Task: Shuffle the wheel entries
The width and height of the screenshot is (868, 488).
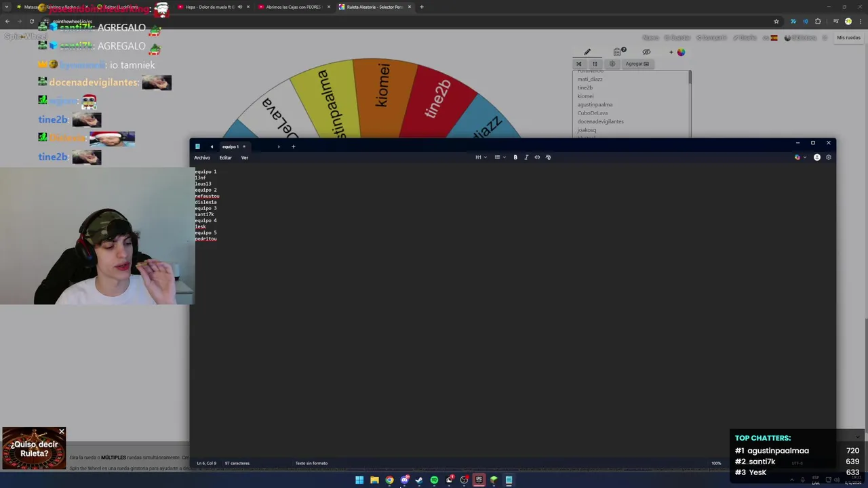Action: 579,64
